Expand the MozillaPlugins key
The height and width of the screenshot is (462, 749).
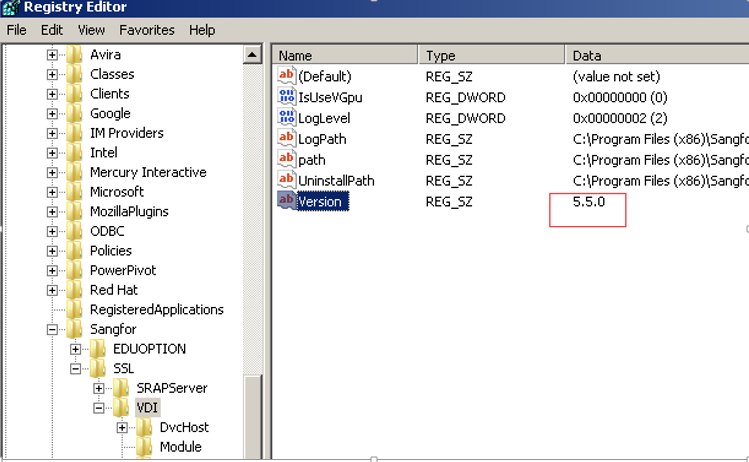pos(52,212)
